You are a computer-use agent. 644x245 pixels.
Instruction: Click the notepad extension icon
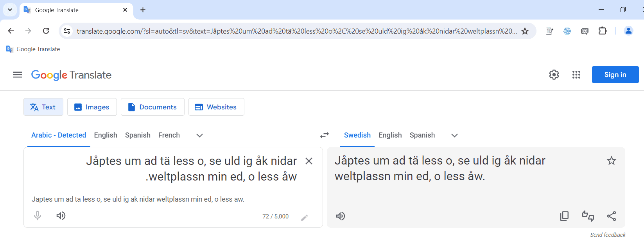click(x=549, y=31)
